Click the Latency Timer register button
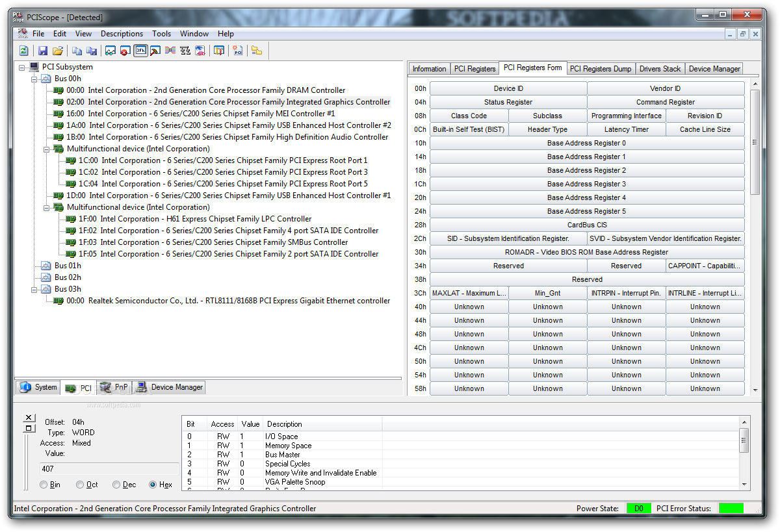This screenshot has height=532, width=780. (627, 129)
